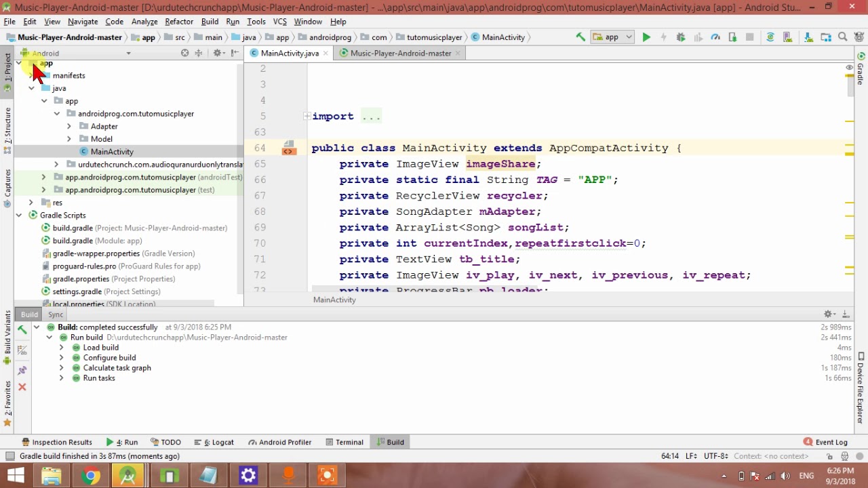Click the build hammer icon in Build panel
Image resolution: width=868 pixels, height=488 pixels.
tap(22, 330)
